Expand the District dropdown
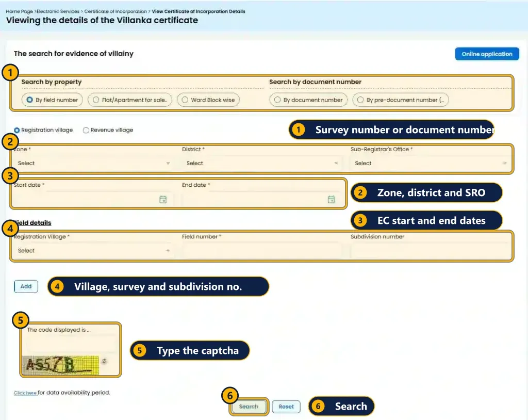 (x=262, y=163)
